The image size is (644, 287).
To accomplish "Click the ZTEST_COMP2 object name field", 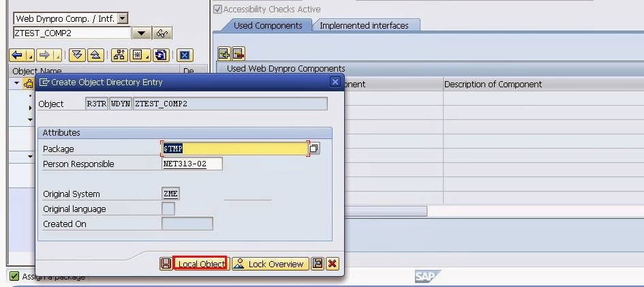I will [x=72, y=33].
